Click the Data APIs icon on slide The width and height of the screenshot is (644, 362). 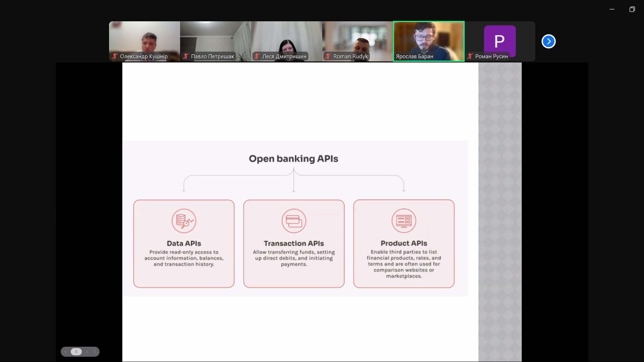click(184, 221)
